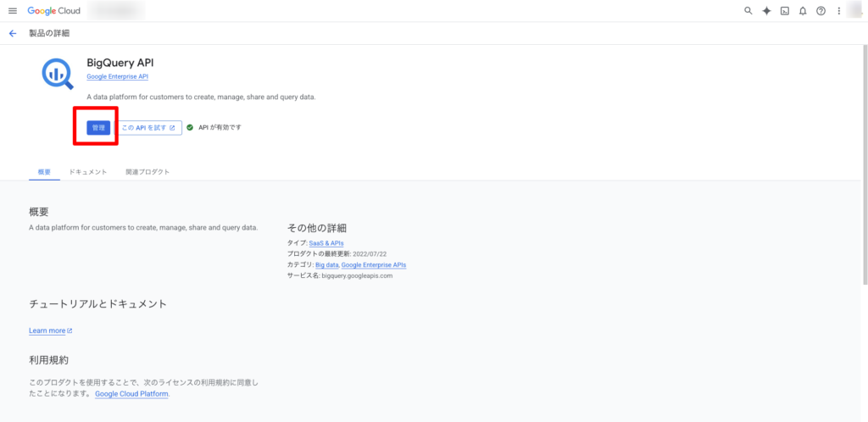Image resolution: width=868 pixels, height=422 pixels.
Task: Click the BigQuery API logo icon
Action: 57,74
